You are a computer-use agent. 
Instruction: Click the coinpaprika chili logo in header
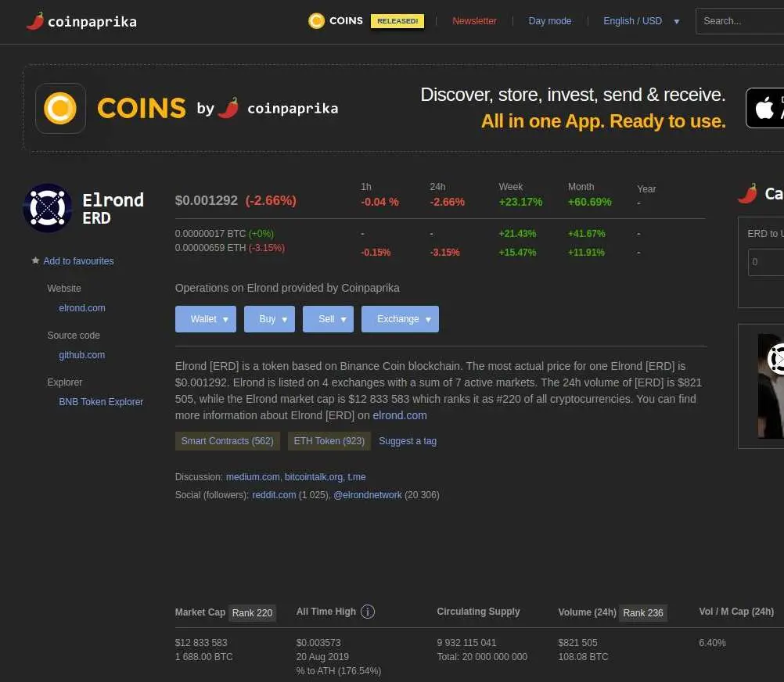(35, 21)
